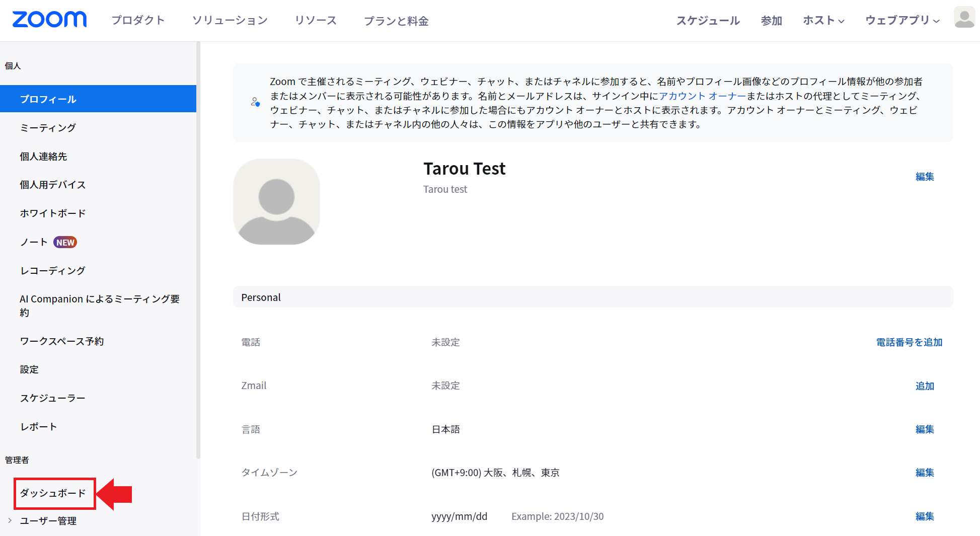Screen dimensions: 980x536
Task: Expand the ホスト dropdown
Action: click(823, 20)
